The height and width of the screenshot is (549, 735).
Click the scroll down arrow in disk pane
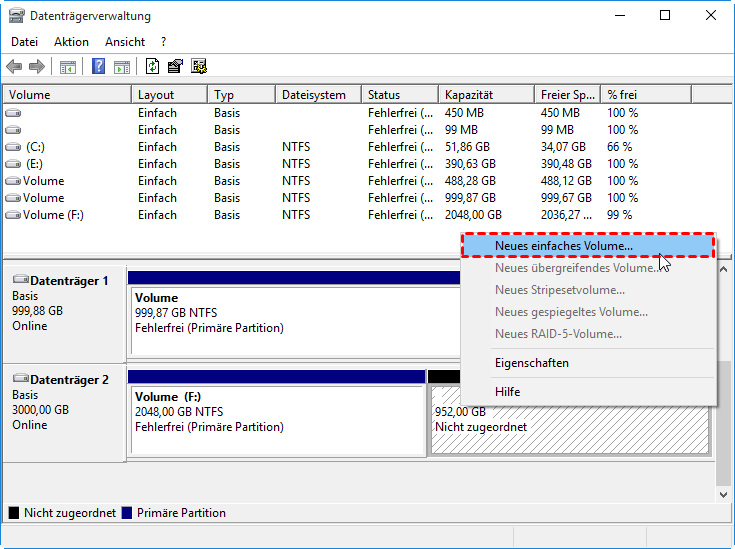tap(724, 493)
